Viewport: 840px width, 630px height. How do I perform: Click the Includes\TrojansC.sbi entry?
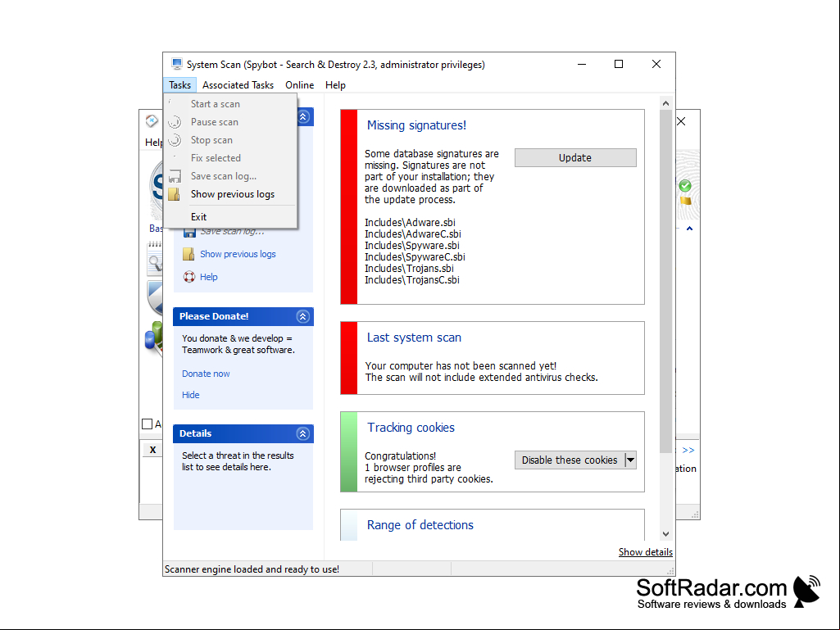[x=412, y=280]
